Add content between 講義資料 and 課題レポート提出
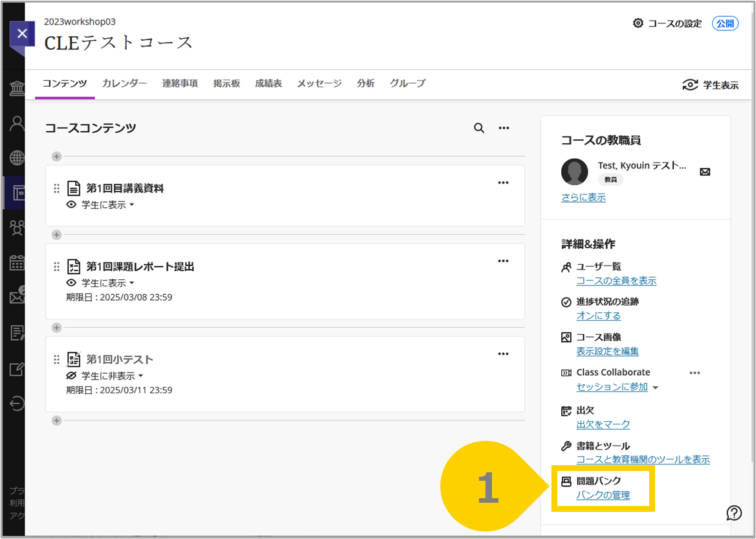Image resolution: width=756 pixels, height=539 pixels. pyautogui.click(x=56, y=235)
